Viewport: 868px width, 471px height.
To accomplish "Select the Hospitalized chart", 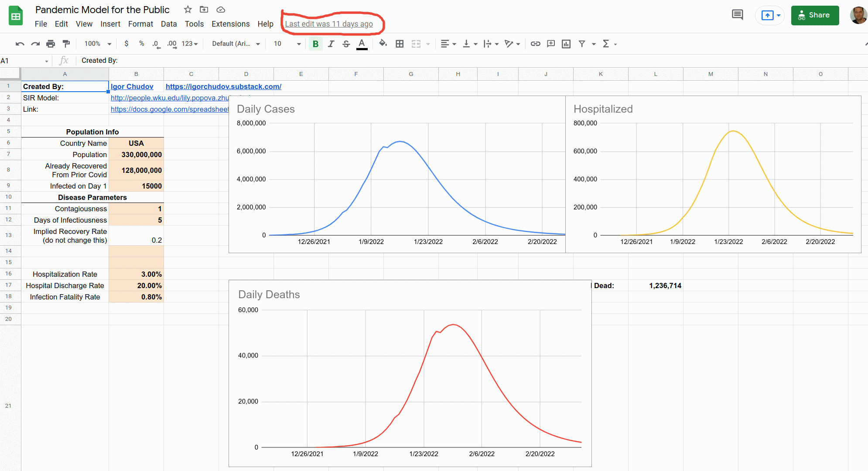I will tap(713, 174).
